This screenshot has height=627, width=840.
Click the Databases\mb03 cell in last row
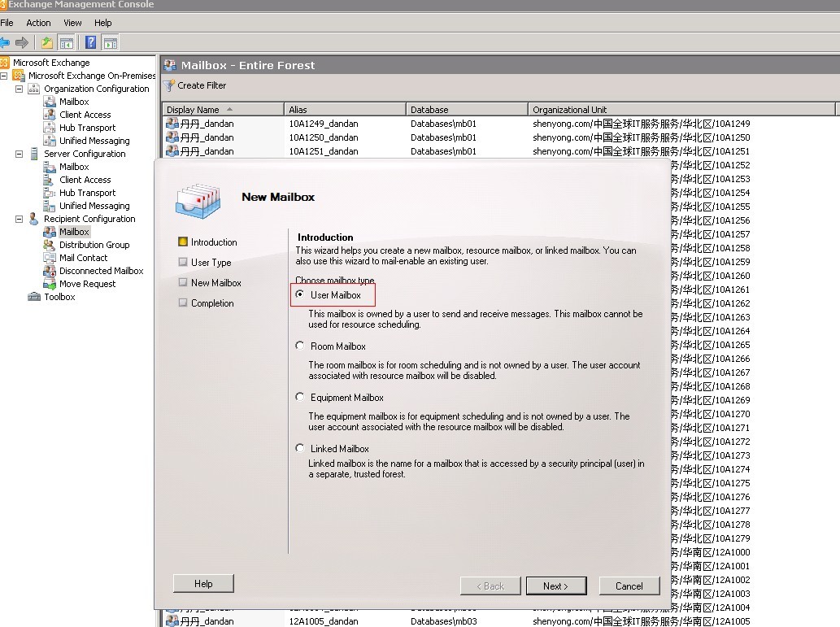tap(443, 621)
